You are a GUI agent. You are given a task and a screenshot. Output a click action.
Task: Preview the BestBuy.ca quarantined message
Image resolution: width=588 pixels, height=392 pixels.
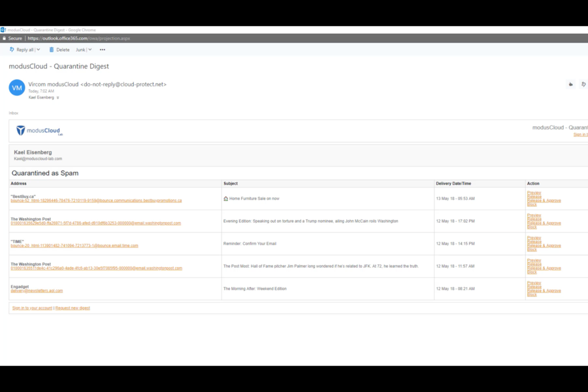(x=534, y=193)
